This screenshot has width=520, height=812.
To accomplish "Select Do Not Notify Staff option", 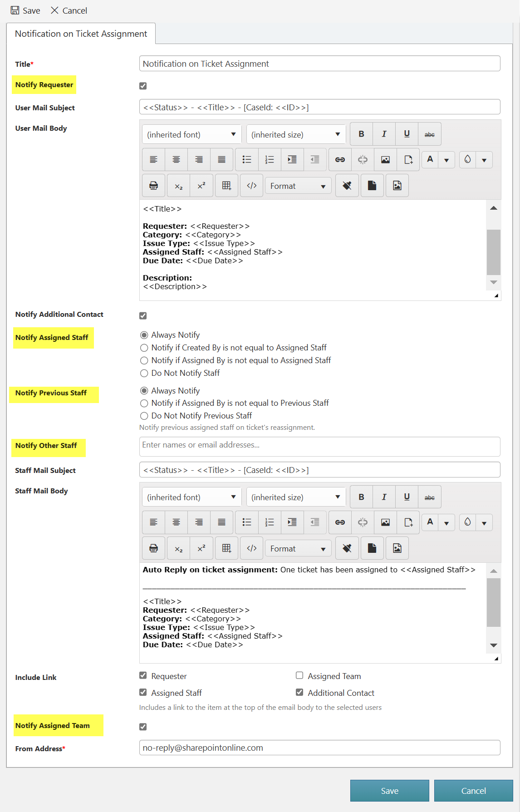I will (x=144, y=373).
